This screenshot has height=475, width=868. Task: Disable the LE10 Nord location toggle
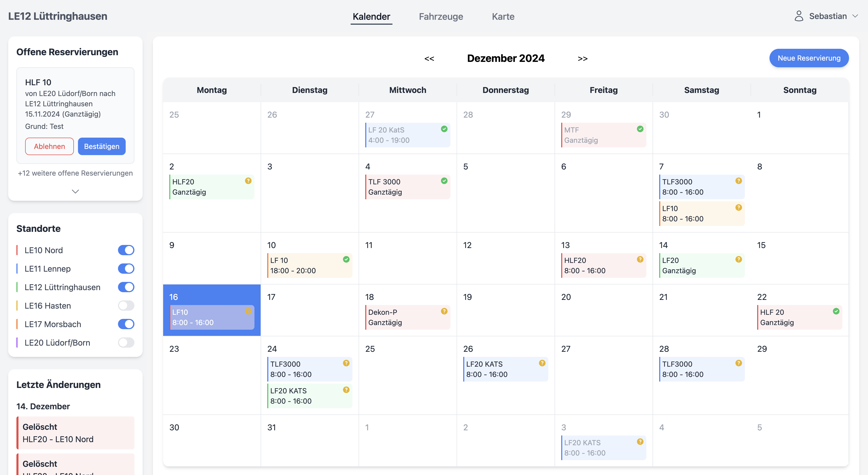[126, 250]
